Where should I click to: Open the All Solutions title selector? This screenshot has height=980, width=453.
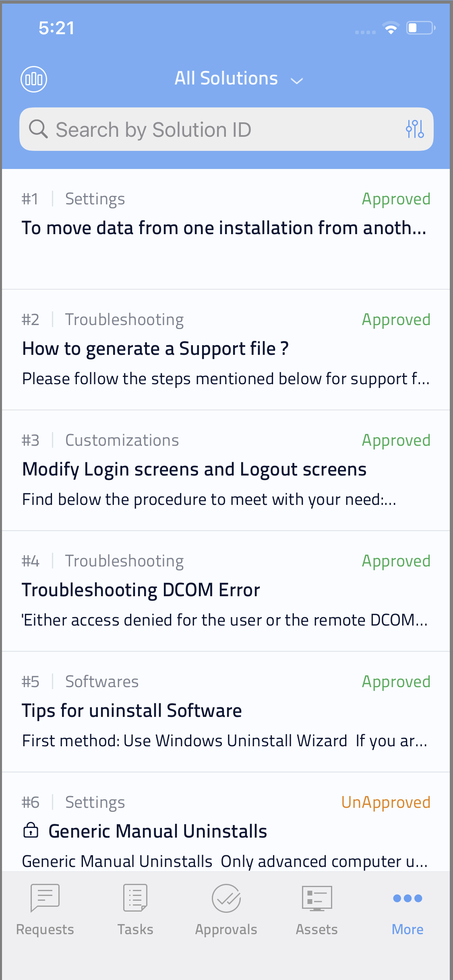tap(226, 78)
